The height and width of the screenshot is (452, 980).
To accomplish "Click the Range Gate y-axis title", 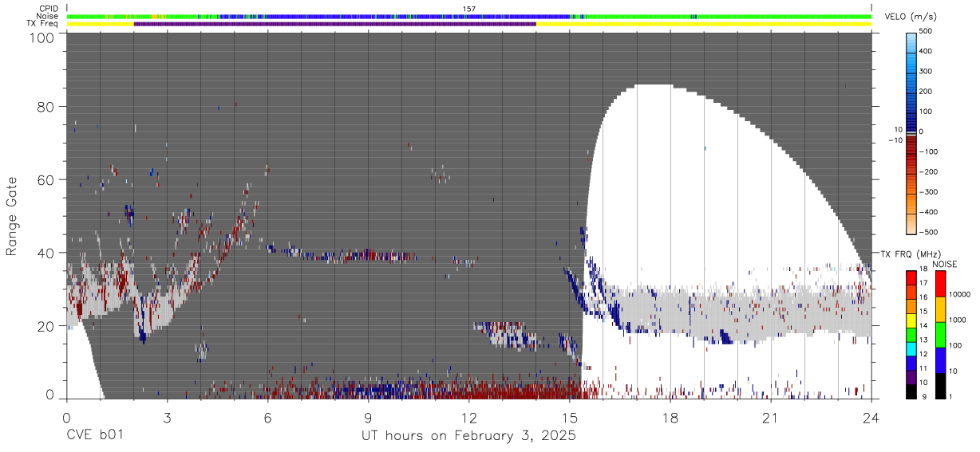I will (x=12, y=216).
